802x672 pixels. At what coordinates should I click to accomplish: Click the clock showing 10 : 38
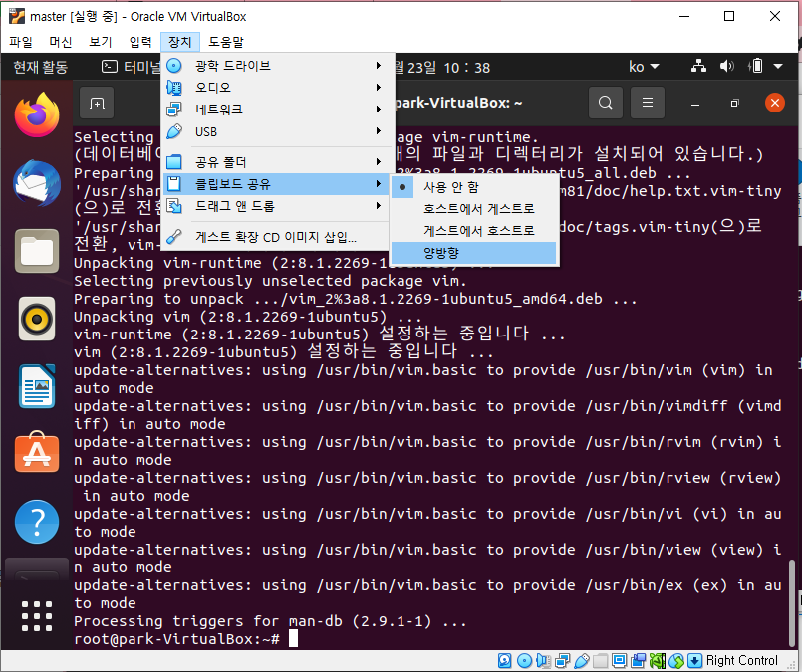point(467,68)
